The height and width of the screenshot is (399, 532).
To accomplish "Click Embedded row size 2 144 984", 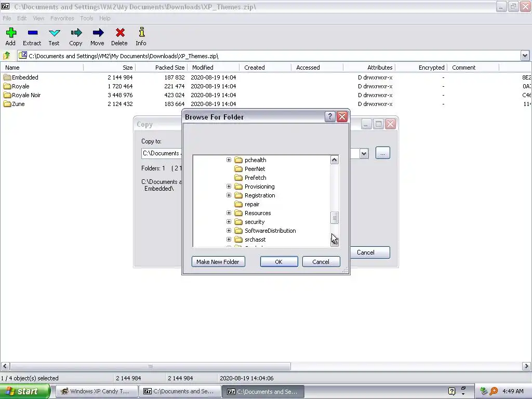I will tap(120, 77).
